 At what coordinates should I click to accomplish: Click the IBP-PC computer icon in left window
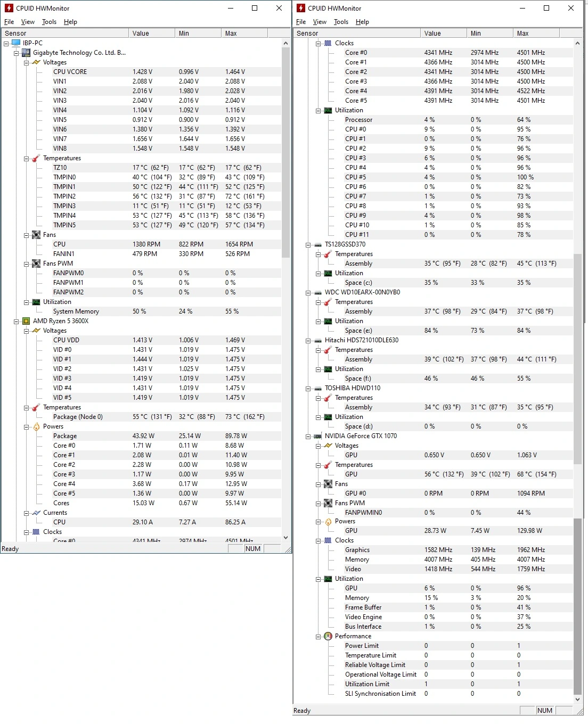(16, 43)
